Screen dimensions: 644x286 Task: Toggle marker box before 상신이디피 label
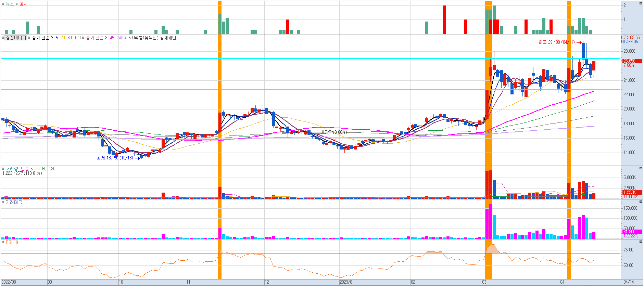3,38
